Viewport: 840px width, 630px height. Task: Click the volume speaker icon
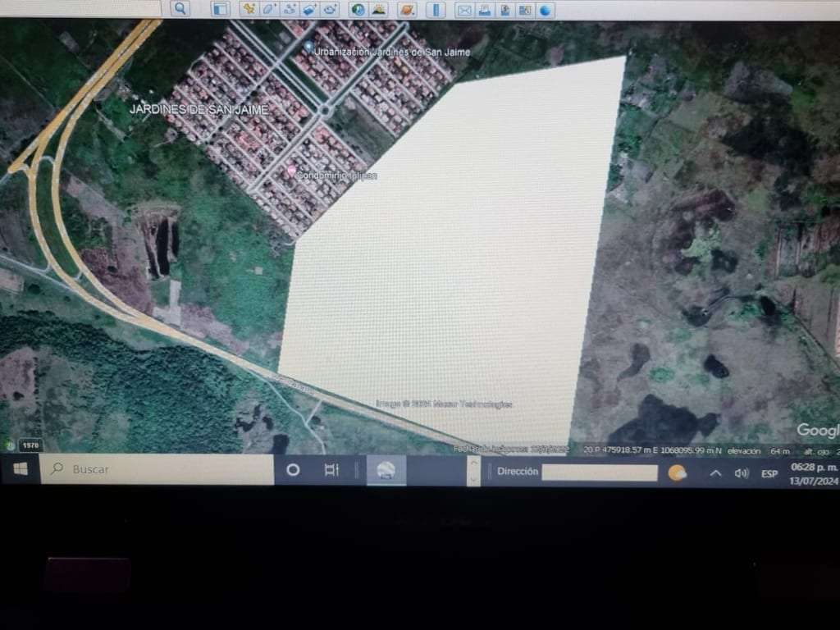742,473
